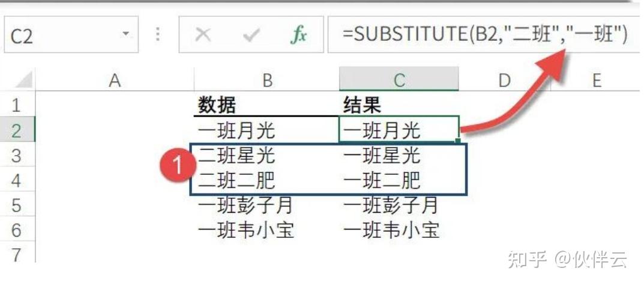
Task: Open the Name Box dropdown arrow
Action: (x=125, y=34)
